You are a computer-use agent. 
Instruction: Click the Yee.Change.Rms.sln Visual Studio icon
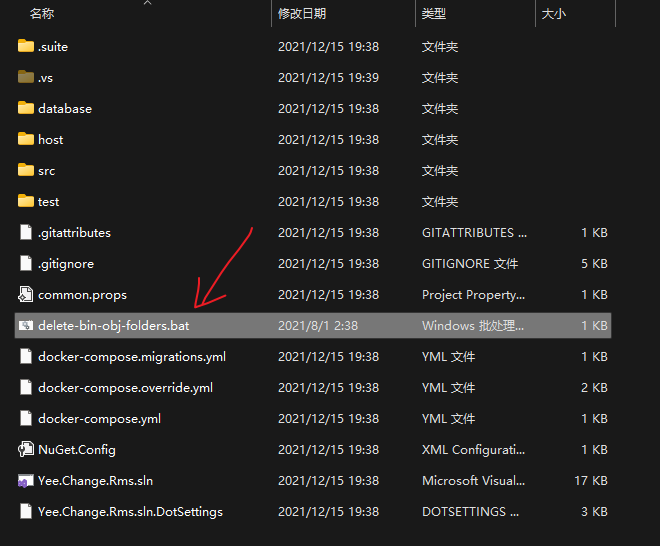point(25,480)
